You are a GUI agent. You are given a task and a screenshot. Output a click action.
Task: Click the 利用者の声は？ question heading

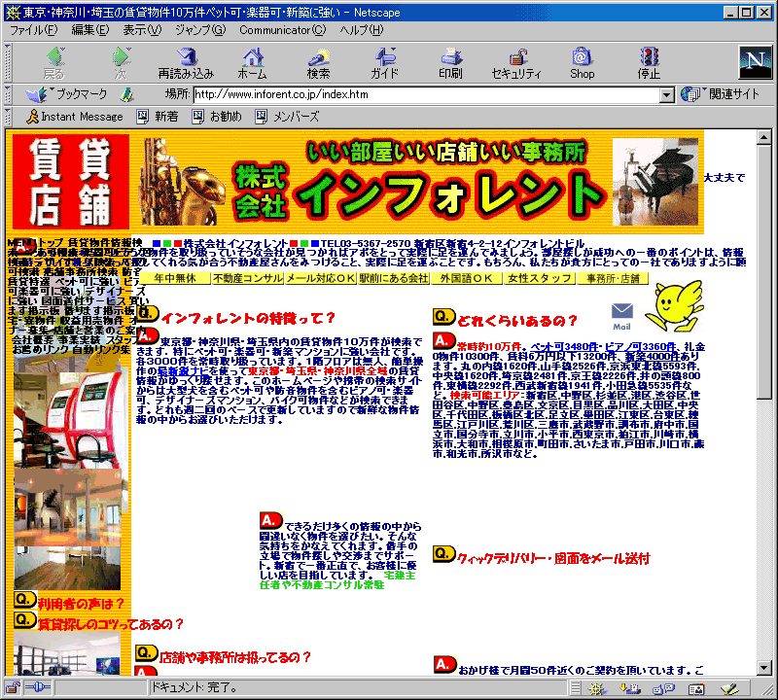[82, 604]
